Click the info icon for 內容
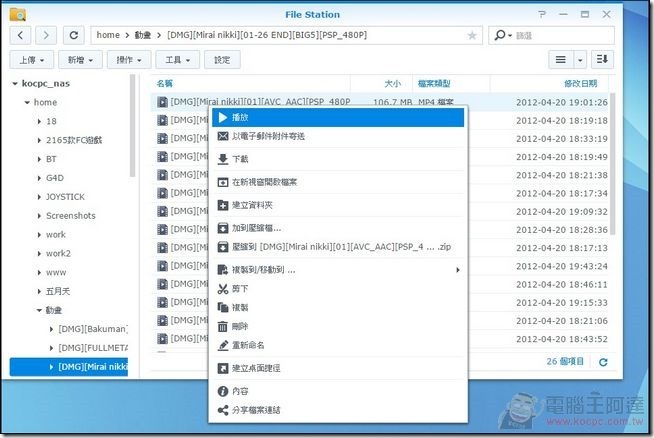The width and height of the screenshot is (654, 438). click(223, 391)
